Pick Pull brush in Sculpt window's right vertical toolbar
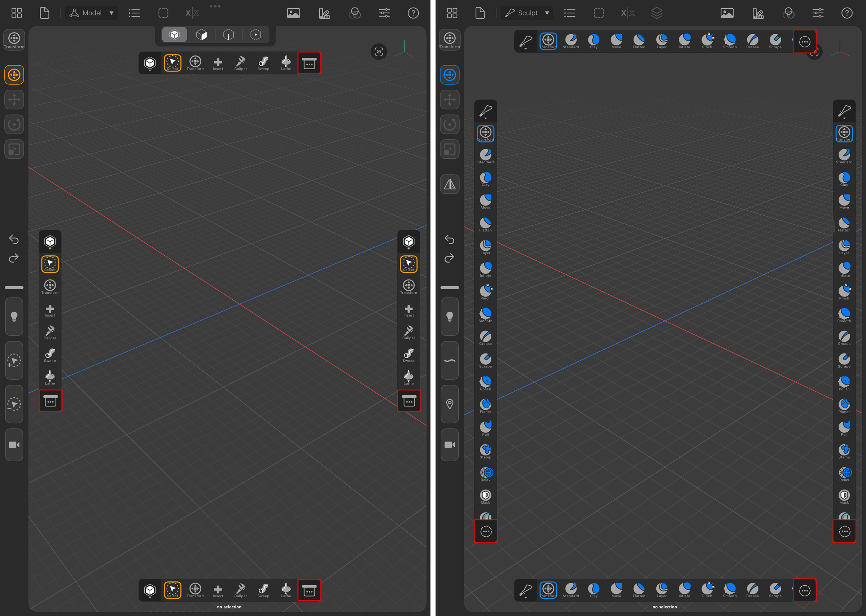This screenshot has height=616, width=866. tap(844, 428)
